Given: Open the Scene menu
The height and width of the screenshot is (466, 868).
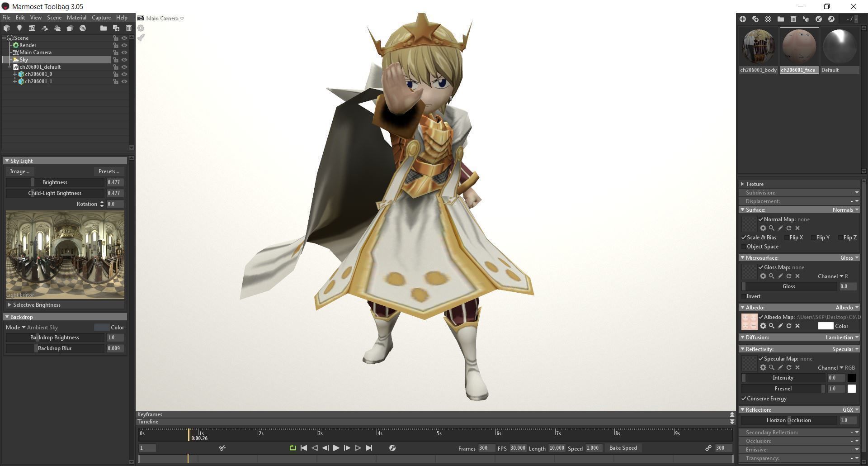Looking at the screenshot, I should (54, 18).
